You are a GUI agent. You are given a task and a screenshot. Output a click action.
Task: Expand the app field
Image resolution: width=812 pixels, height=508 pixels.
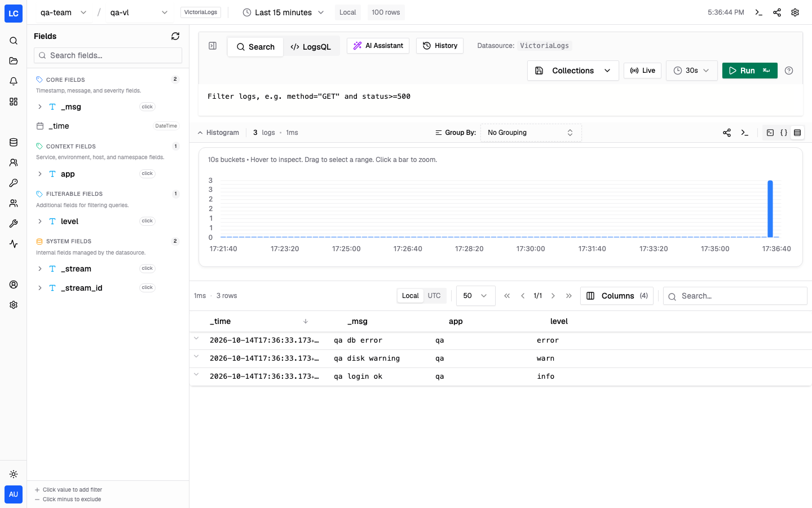(x=40, y=174)
